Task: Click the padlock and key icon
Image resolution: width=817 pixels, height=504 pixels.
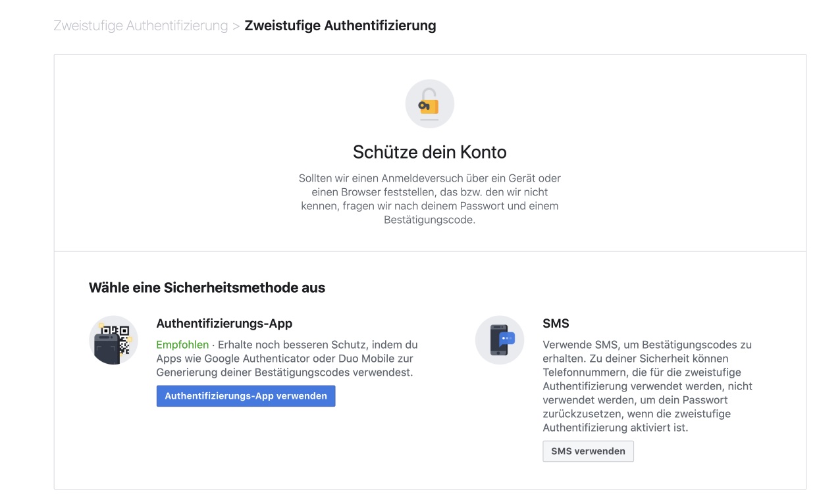Action: [429, 104]
